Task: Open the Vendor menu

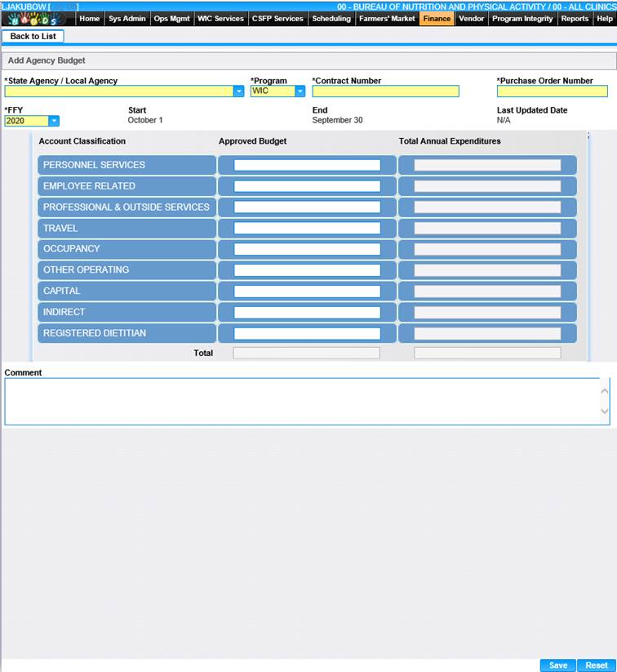Action: tap(471, 19)
